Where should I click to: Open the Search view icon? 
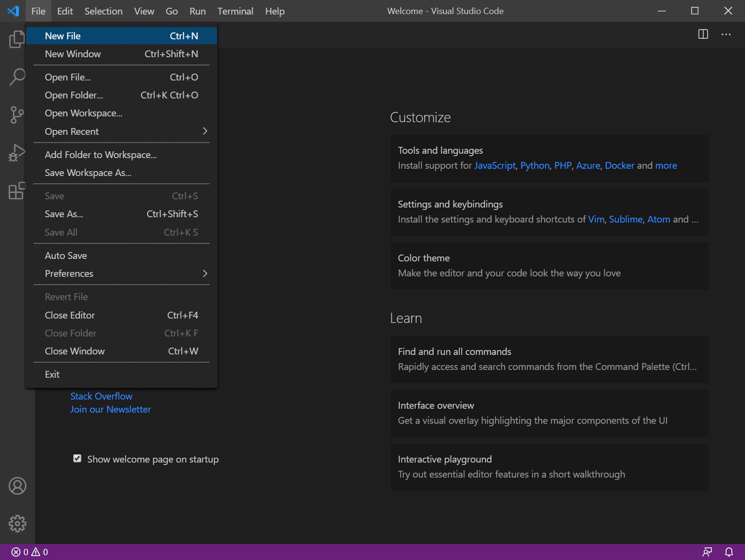coord(17,77)
